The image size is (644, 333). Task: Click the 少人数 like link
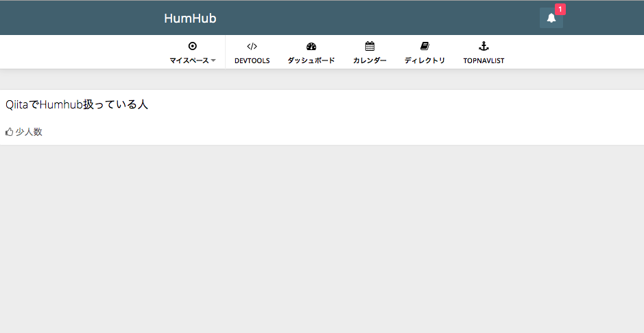coord(29,132)
